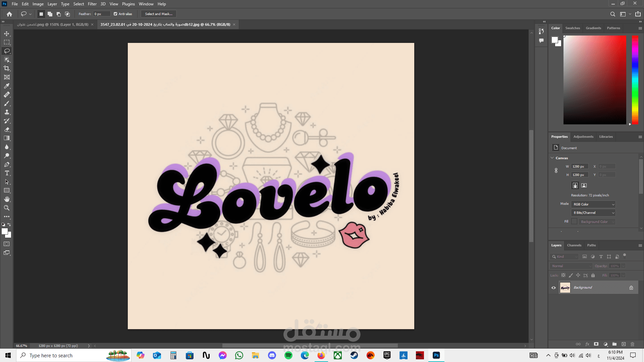This screenshot has width=644, height=362.
Task: Create a new group folder icon
Action: coord(614,344)
